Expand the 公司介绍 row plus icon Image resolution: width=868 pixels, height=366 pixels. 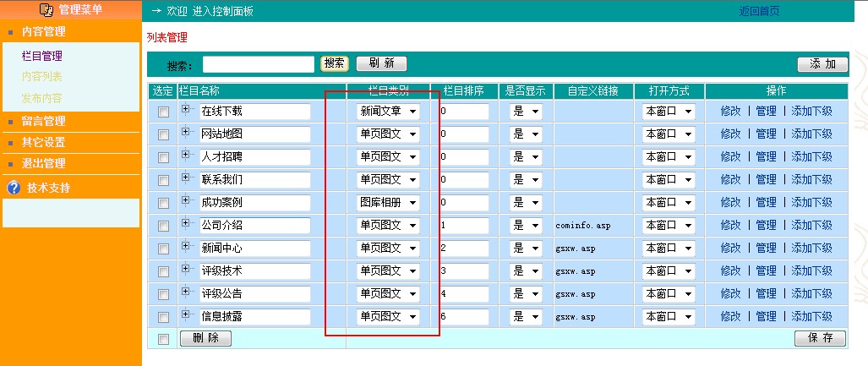[x=185, y=222]
